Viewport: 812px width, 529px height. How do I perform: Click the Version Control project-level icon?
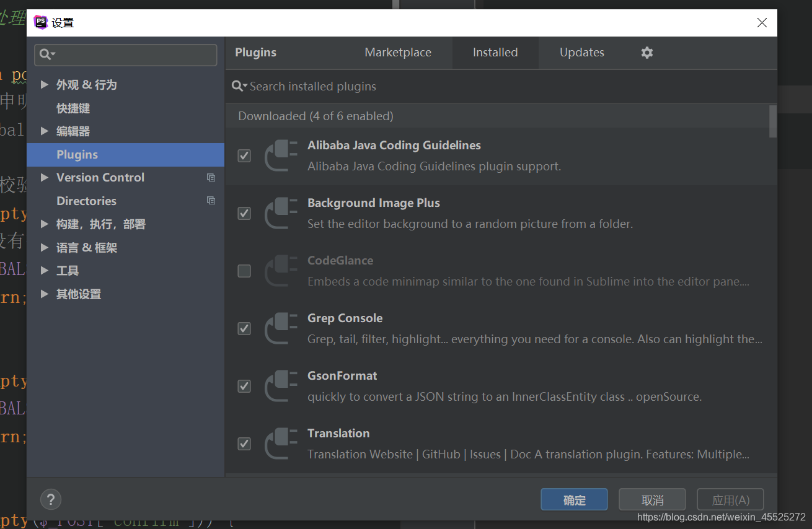(x=211, y=178)
